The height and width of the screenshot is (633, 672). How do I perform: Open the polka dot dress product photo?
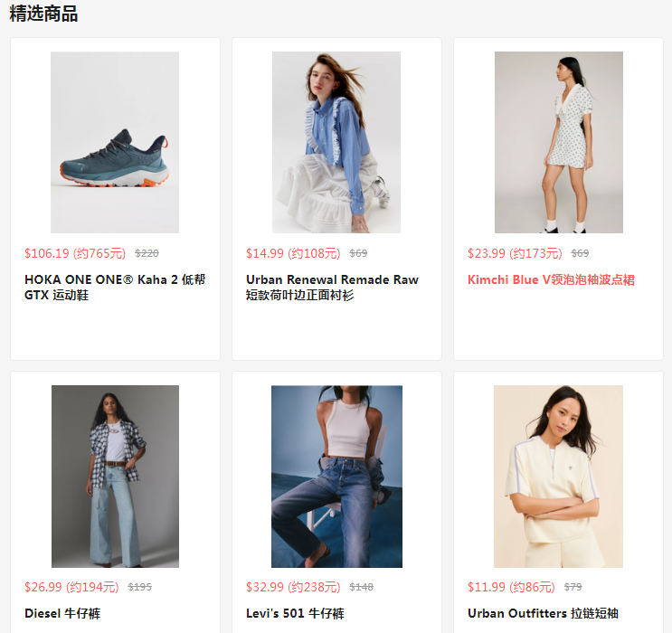558,142
